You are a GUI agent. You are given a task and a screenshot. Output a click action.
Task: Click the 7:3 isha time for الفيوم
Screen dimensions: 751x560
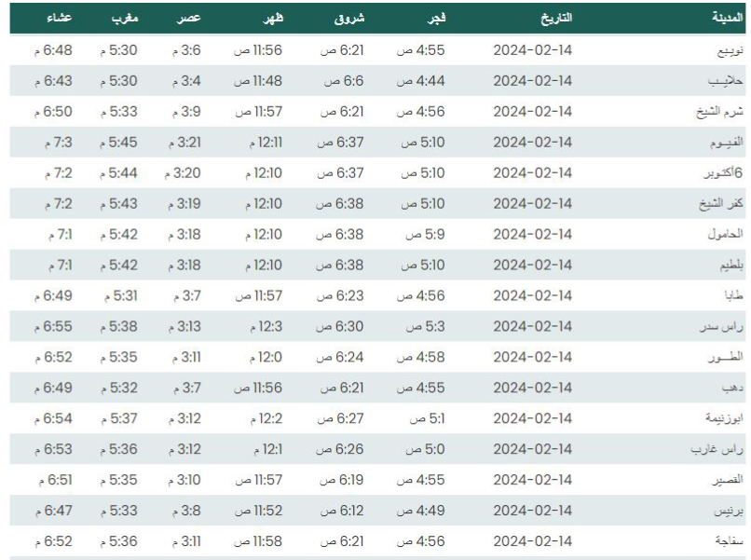[59, 143]
